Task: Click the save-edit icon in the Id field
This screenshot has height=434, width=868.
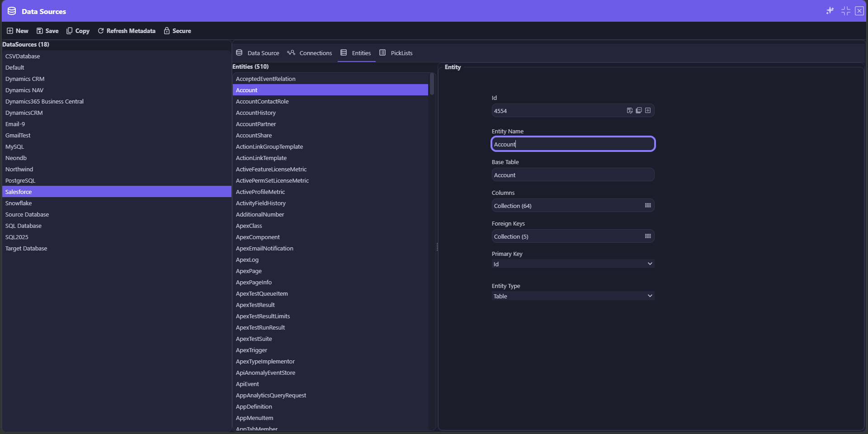Action: pyautogui.click(x=629, y=110)
